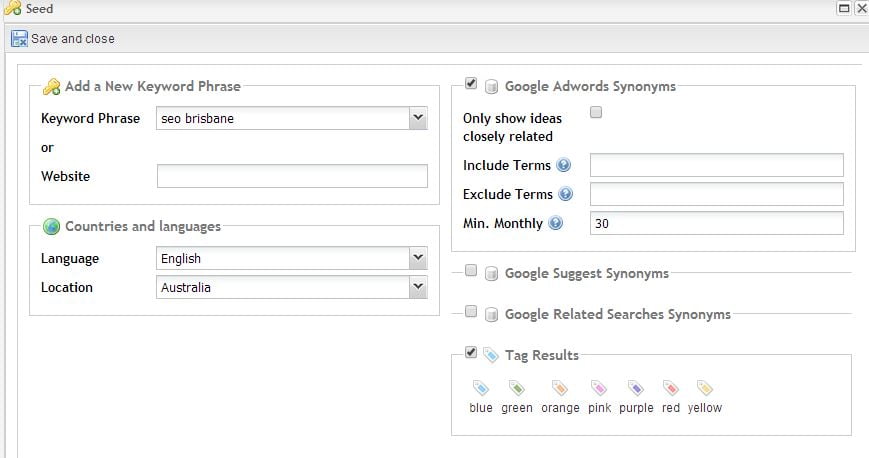
Task: Select the purple tag icon
Action: pos(636,388)
